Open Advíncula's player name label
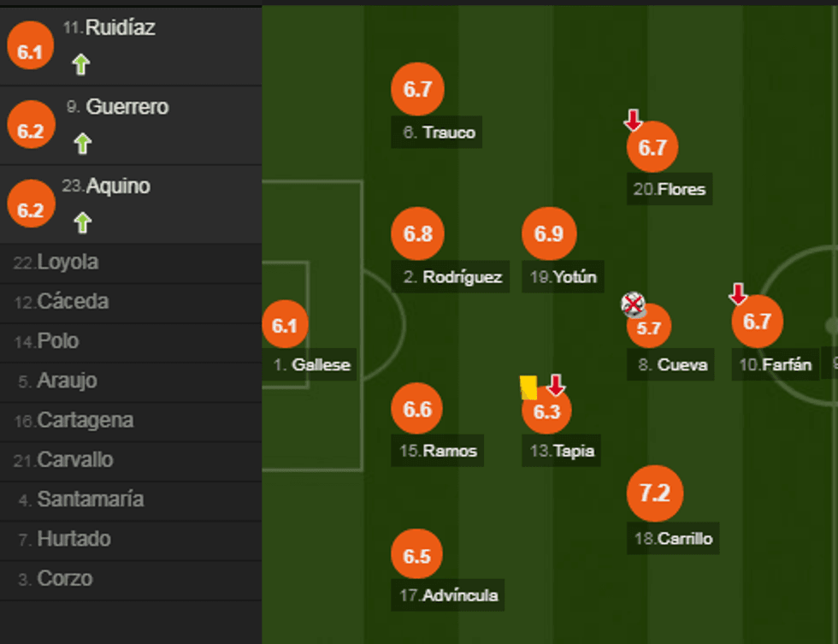 pyautogui.click(x=449, y=595)
